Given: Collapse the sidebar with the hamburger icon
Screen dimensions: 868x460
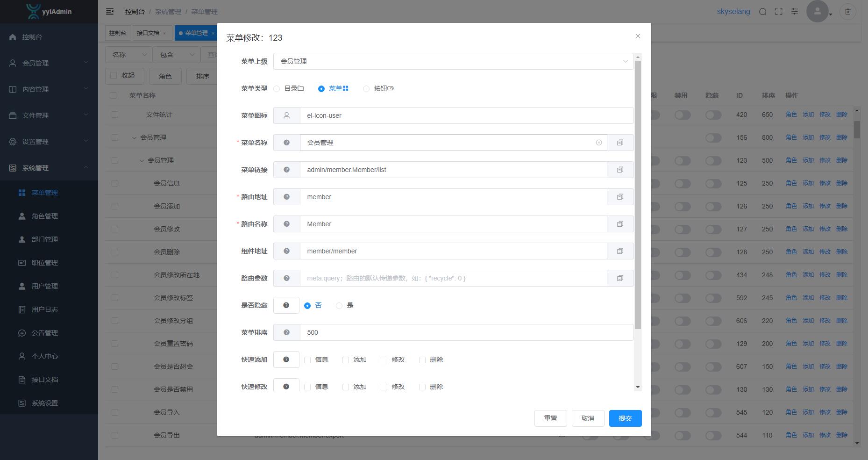Looking at the screenshot, I should [x=110, y=11].
